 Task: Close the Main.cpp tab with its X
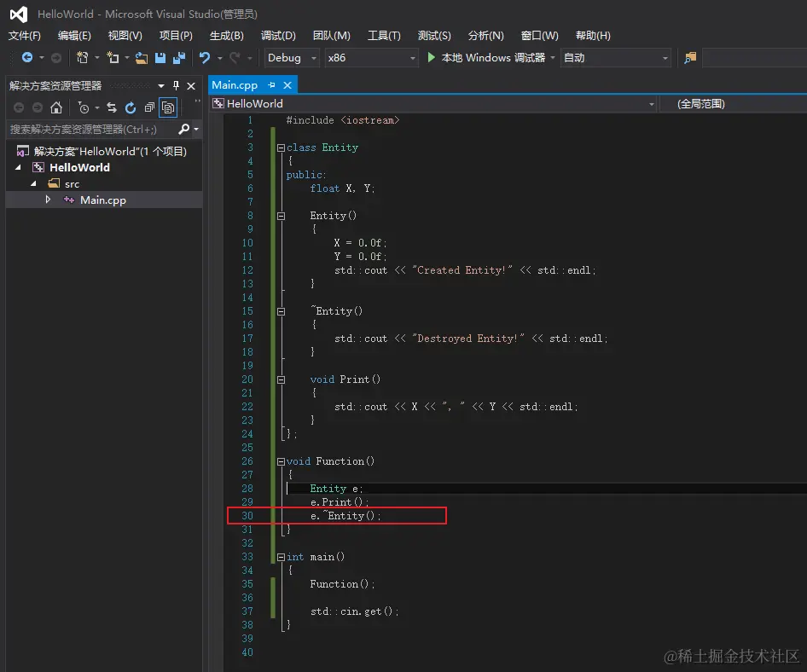(287, 85)
